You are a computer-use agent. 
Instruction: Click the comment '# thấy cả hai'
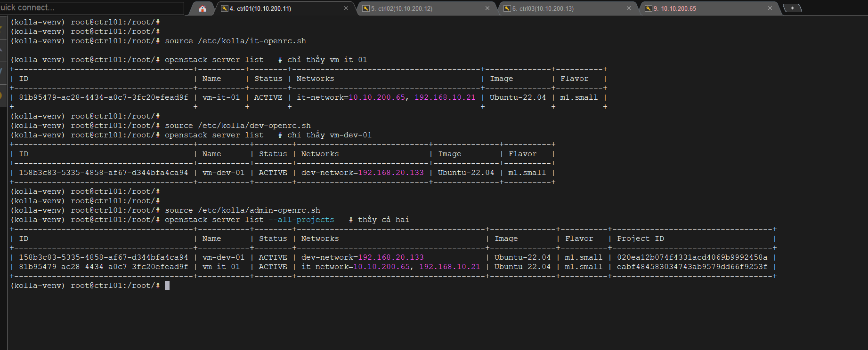tap(379, 220)
